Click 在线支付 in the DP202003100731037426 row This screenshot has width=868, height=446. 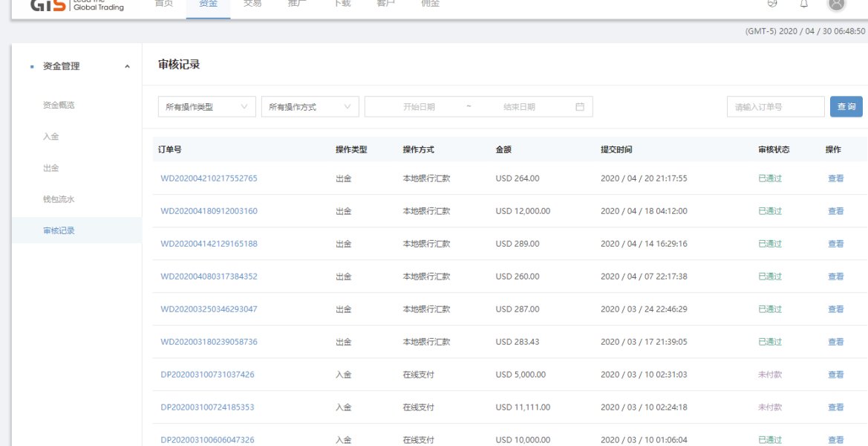point(419,375)
